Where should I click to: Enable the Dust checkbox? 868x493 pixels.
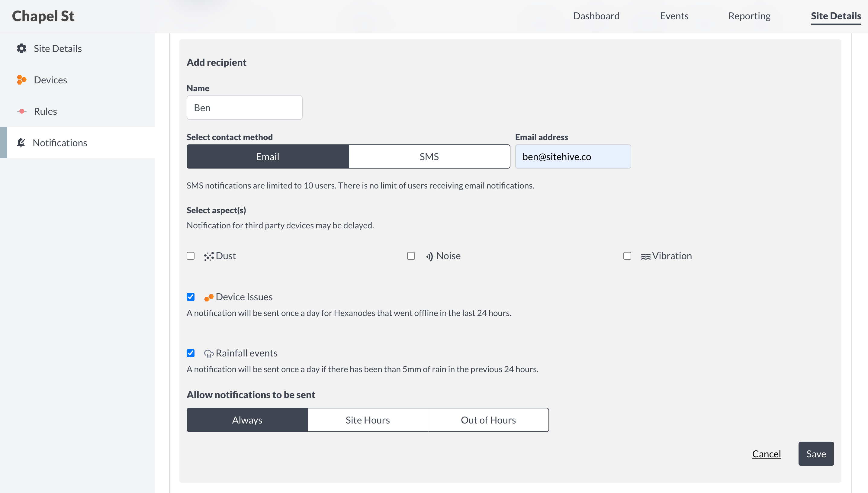click(191, 256)
